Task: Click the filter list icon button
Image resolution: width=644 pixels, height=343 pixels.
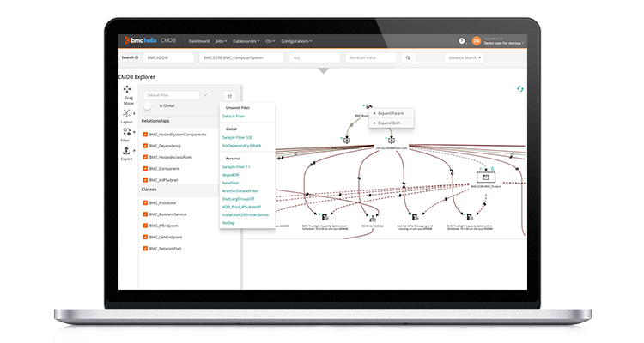Action: tap(228, 96)
